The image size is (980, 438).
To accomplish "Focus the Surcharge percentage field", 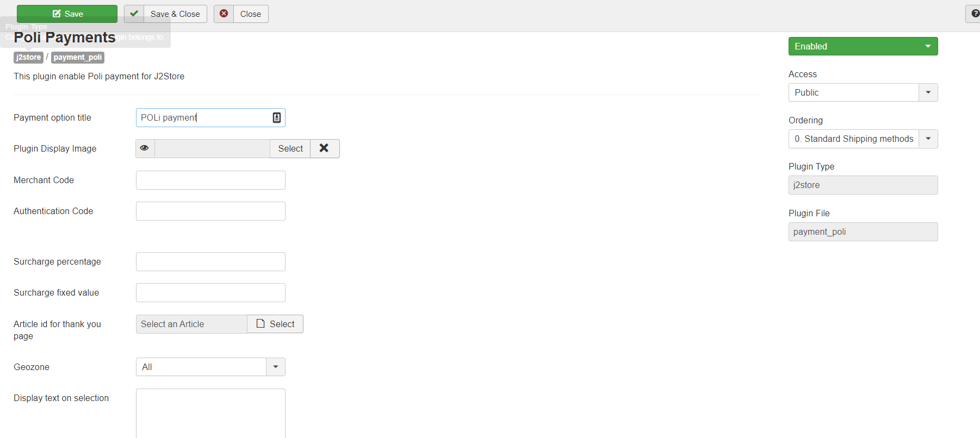I will click(x=210, y=261).
